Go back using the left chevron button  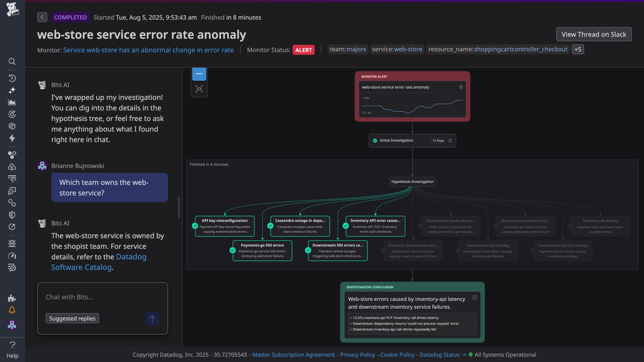(42, 17)
